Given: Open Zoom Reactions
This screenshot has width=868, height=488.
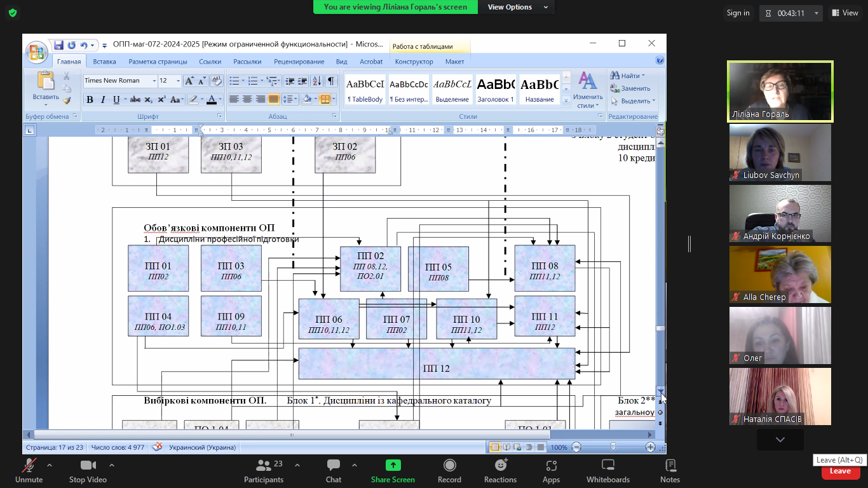Looking at the screenshot, I should (x=500, y=471).
